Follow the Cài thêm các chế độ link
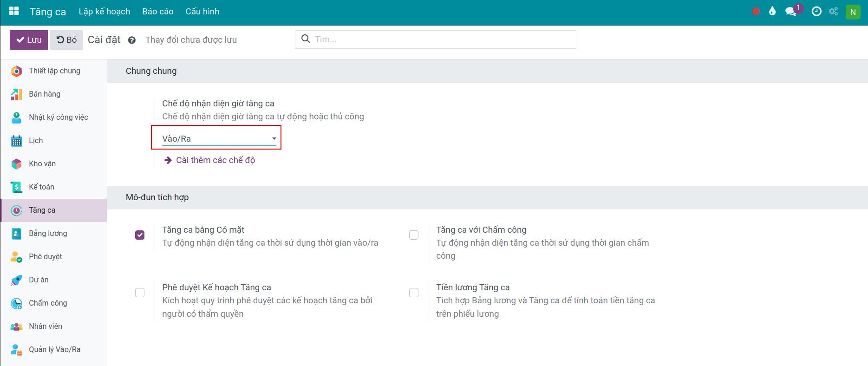The height and width of the screenshot is (366, 868). pos(215,160)
